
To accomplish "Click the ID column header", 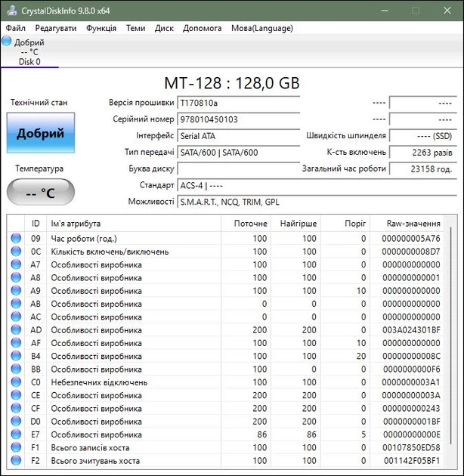I will coord(36,224).
